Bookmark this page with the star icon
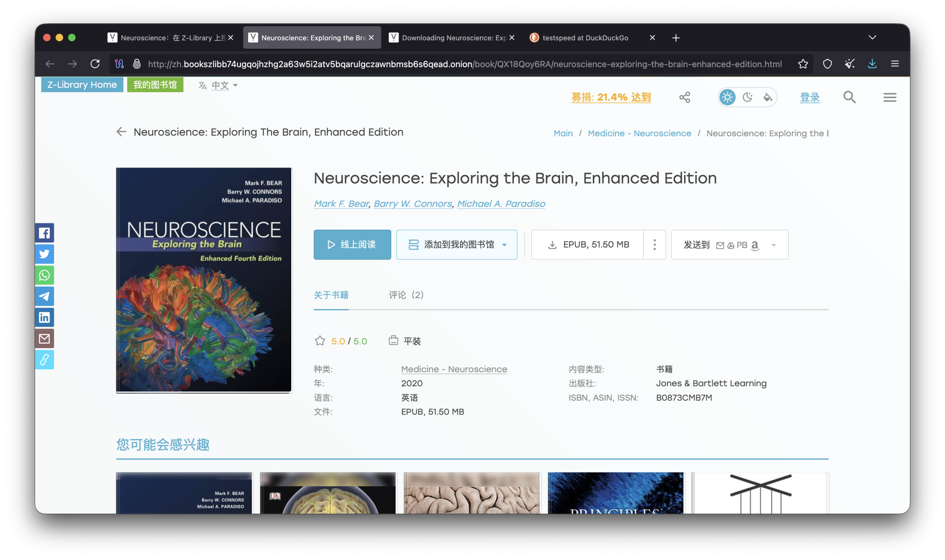Viewport: 945px width, 560px height. click(x=803, y=64)
